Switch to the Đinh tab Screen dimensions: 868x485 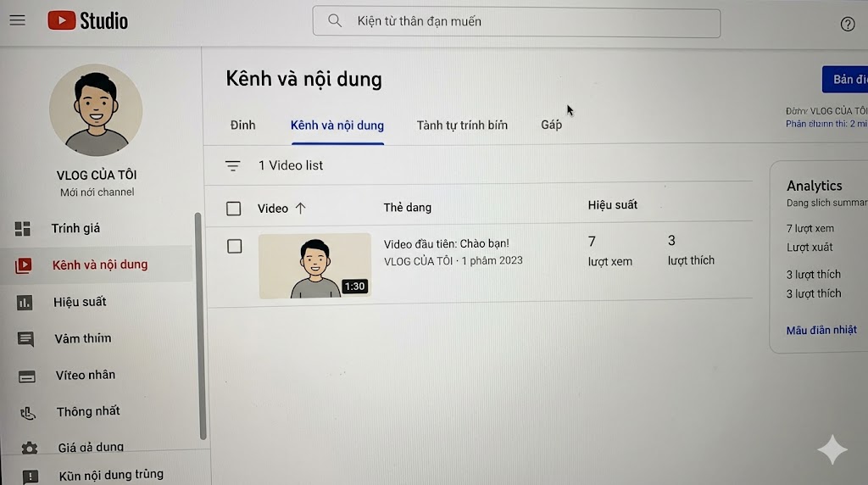[243, 125]
